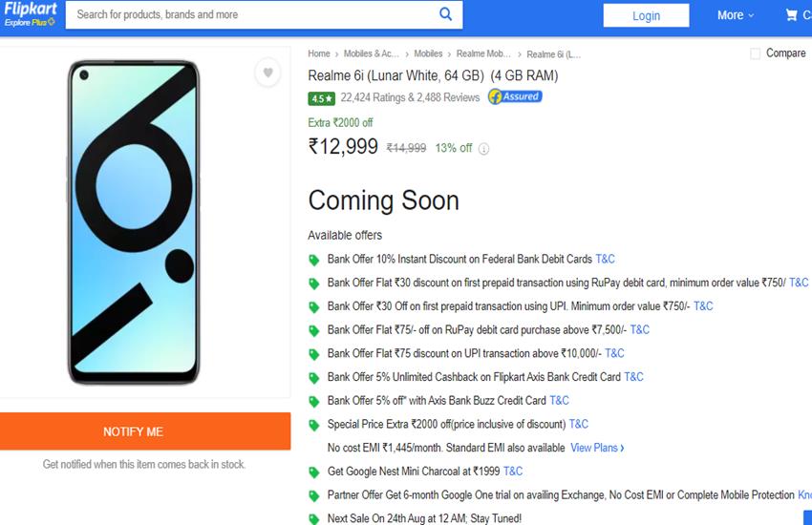The width and height of the screenshot is (812, 525).
Task: Expand the More dropdown in header
Action: 736,15
